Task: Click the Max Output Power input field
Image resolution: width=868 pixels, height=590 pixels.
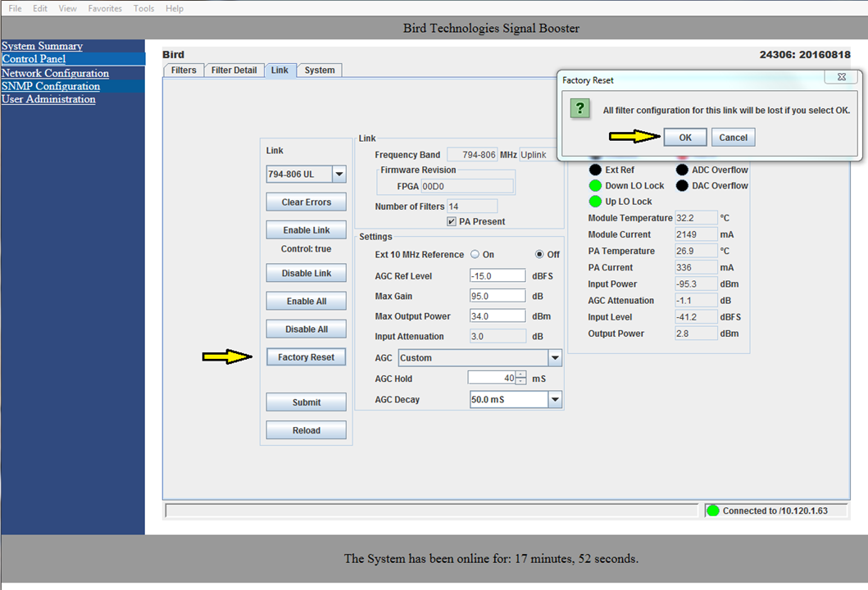Action: 498,316
